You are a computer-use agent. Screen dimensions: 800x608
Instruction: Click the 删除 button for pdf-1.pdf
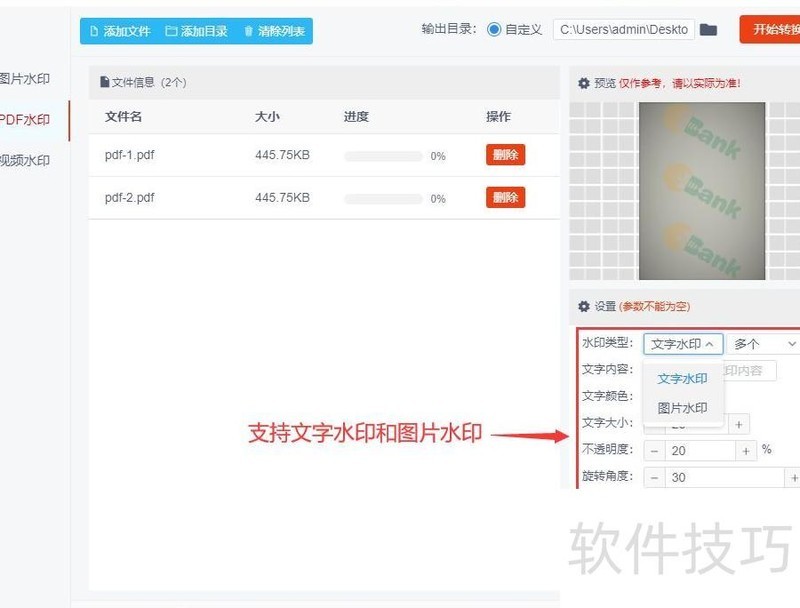point(505,155)
